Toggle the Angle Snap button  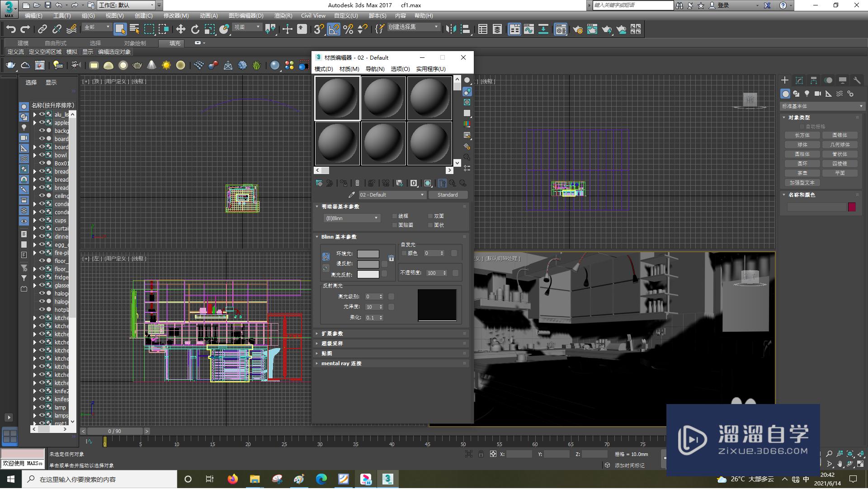click(x=334, y=29)
